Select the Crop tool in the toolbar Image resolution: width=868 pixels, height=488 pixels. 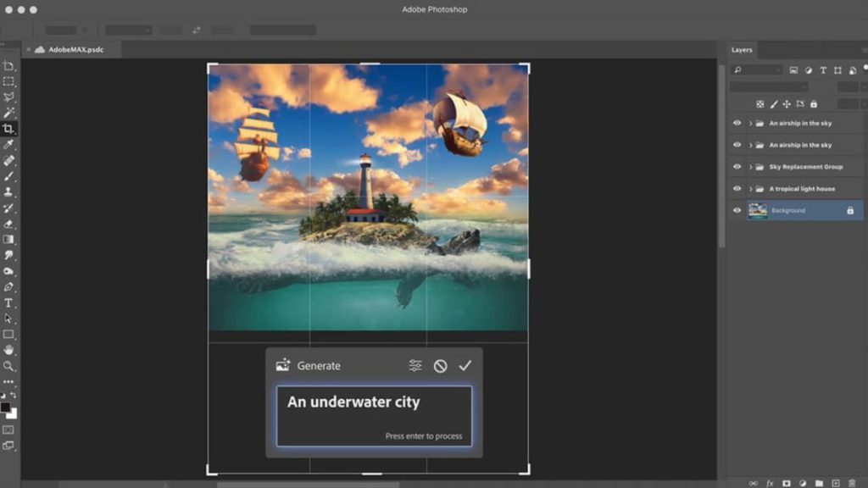pyautogui.click(x=9, y=128)
